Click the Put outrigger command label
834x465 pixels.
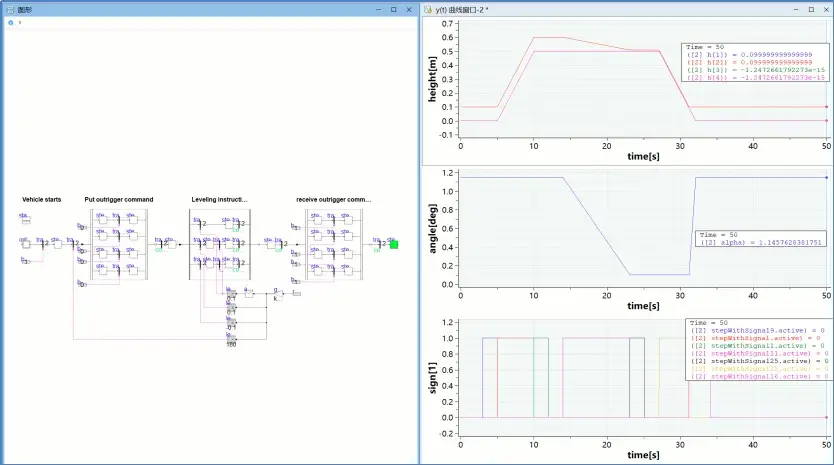coord(119,200)
